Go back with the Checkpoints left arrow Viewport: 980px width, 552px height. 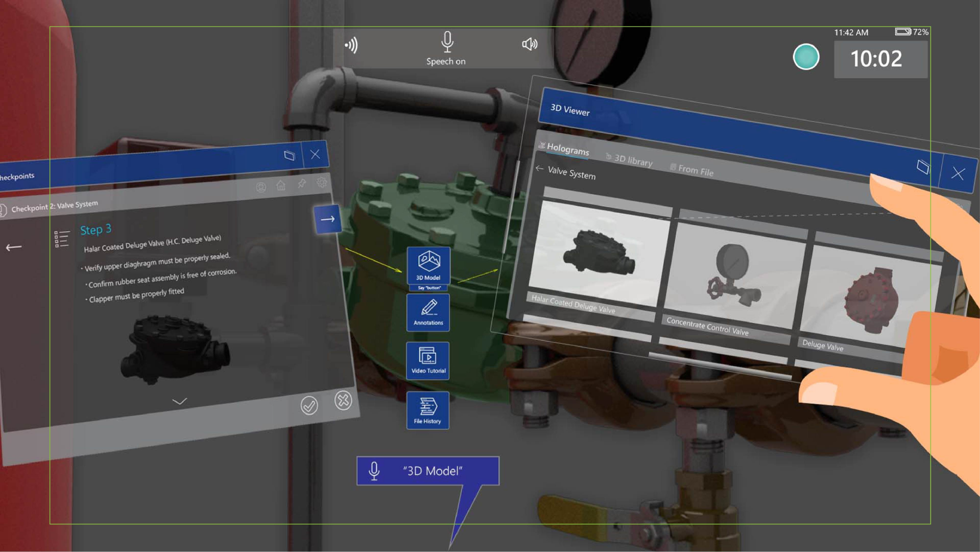point(14,247)
